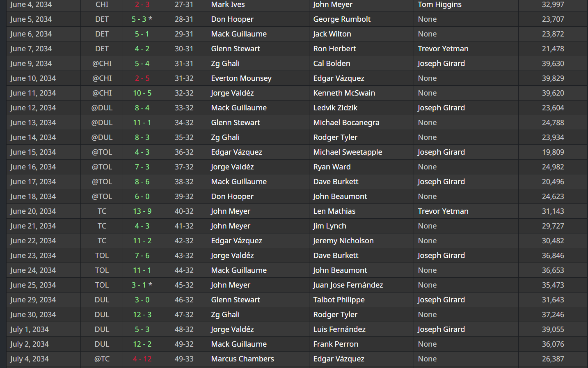This screenshot has width=588, height=368.
Task: Open the 12 - 3 score
Action: 142,315
